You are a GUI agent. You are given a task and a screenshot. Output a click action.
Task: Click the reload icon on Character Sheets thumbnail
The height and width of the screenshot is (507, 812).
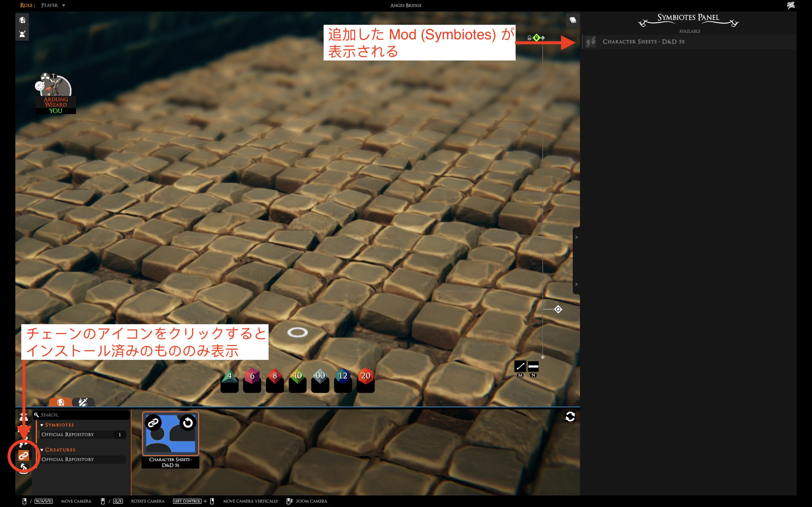188,422
